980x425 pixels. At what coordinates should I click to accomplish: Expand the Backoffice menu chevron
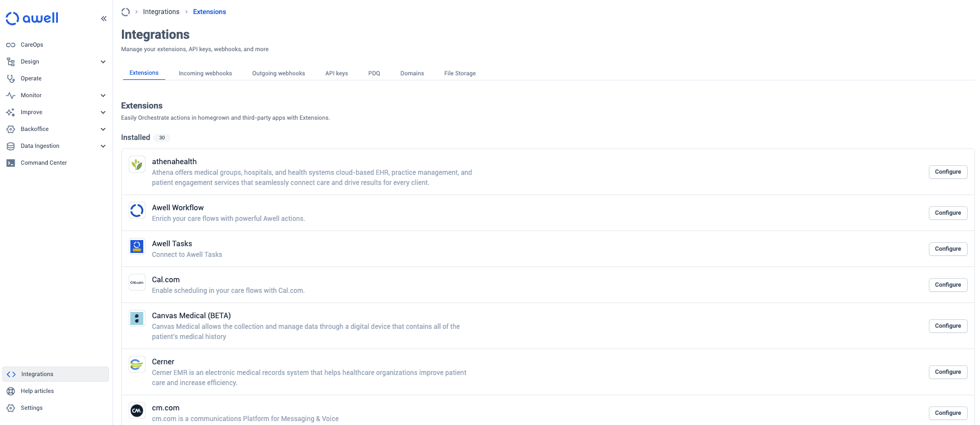[103, 129]
